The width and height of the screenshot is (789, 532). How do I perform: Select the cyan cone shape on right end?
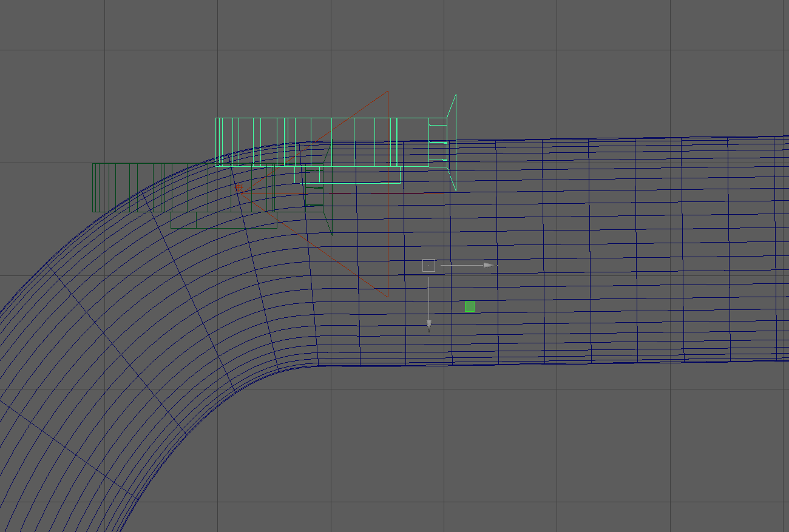click(x=452, y=142)
